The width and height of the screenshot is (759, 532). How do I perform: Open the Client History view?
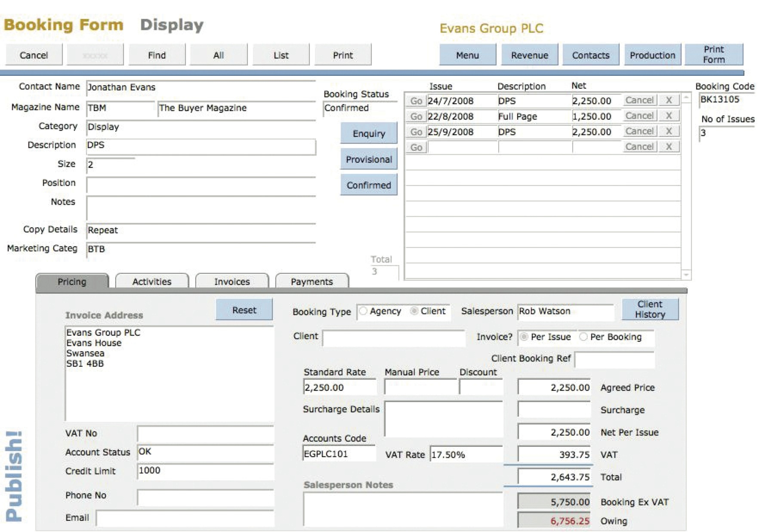tap(650, 309)
